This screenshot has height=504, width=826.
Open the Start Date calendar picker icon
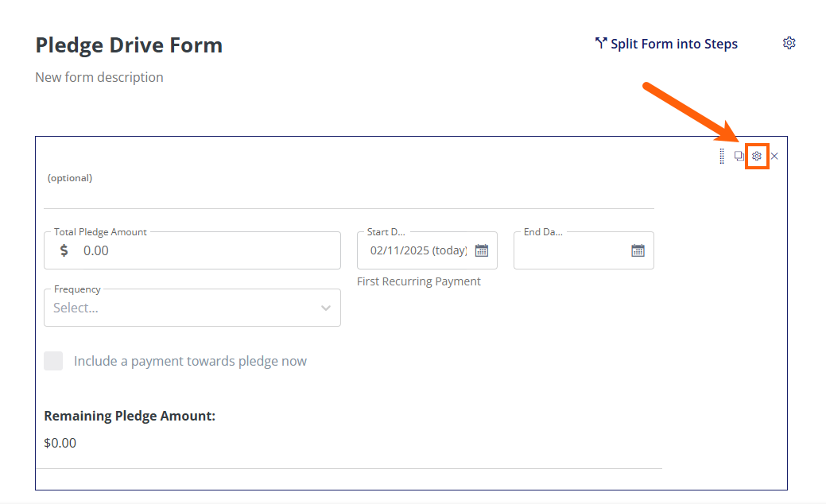point(482,250)
